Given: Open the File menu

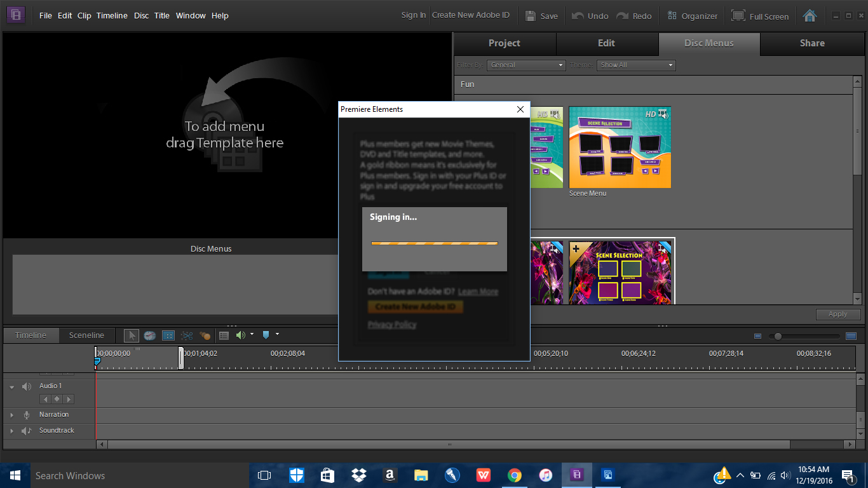Looking at the screenshot, I should tap(46, 15).
